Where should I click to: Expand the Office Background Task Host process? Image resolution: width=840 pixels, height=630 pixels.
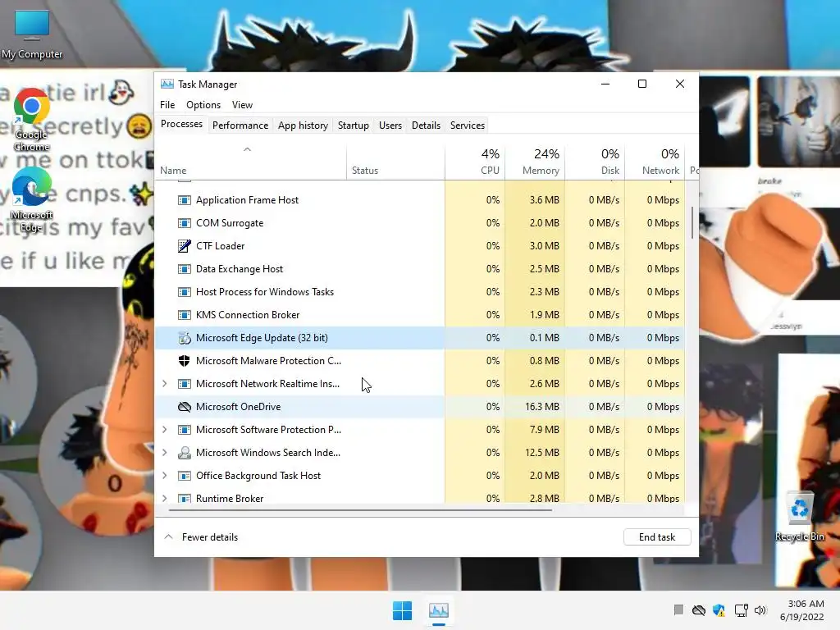coord(164,476)
